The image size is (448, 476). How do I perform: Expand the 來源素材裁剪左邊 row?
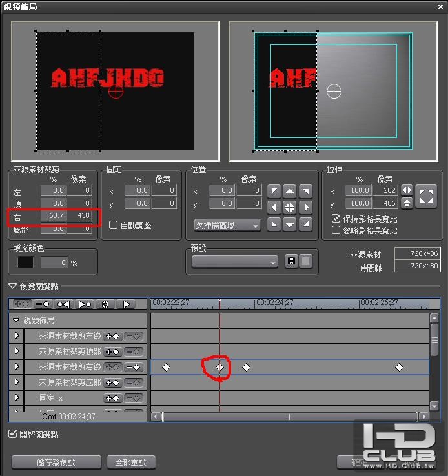pyautogui.click(x=17, y=335)
